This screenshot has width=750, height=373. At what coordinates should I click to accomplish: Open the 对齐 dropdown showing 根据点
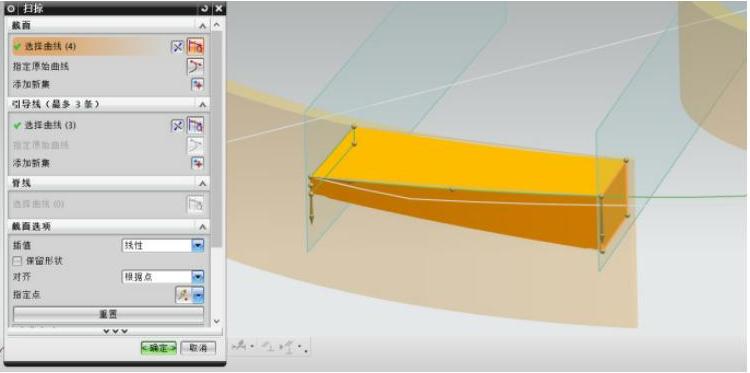163,276
